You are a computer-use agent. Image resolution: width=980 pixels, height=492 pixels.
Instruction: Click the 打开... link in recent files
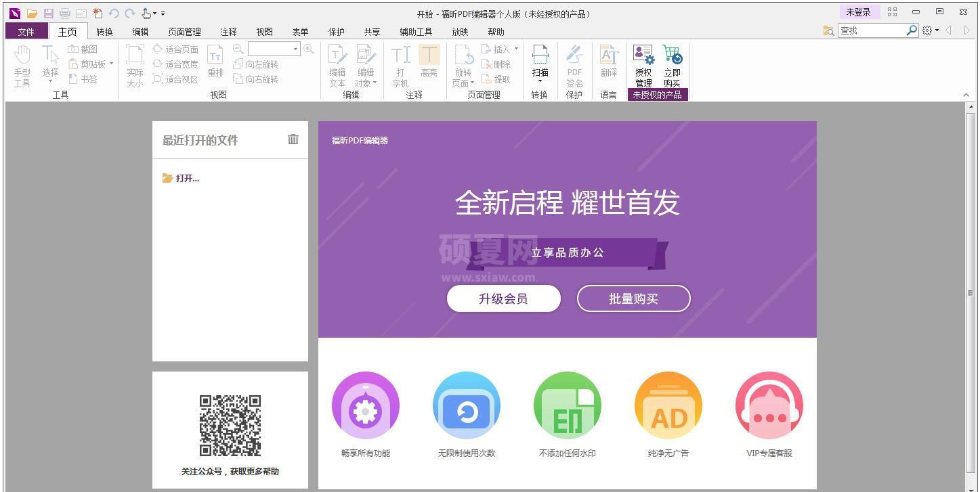coord(181,179)
